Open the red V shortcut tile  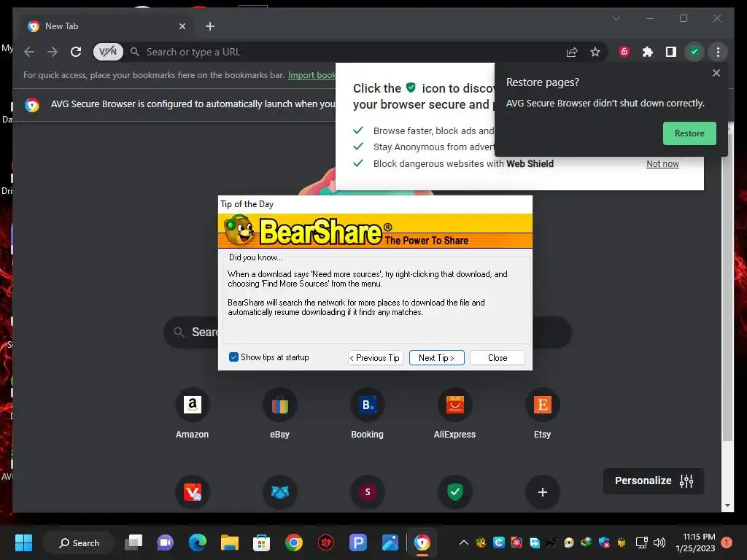click(x=193, y=492)
